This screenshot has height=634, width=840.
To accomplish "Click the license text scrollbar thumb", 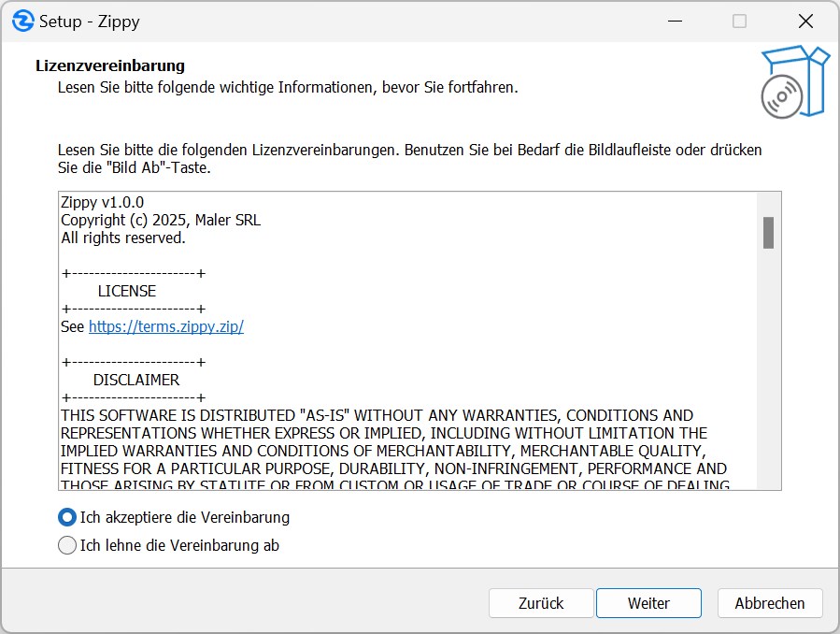I will pyautogui.click(x=768, y=233).
